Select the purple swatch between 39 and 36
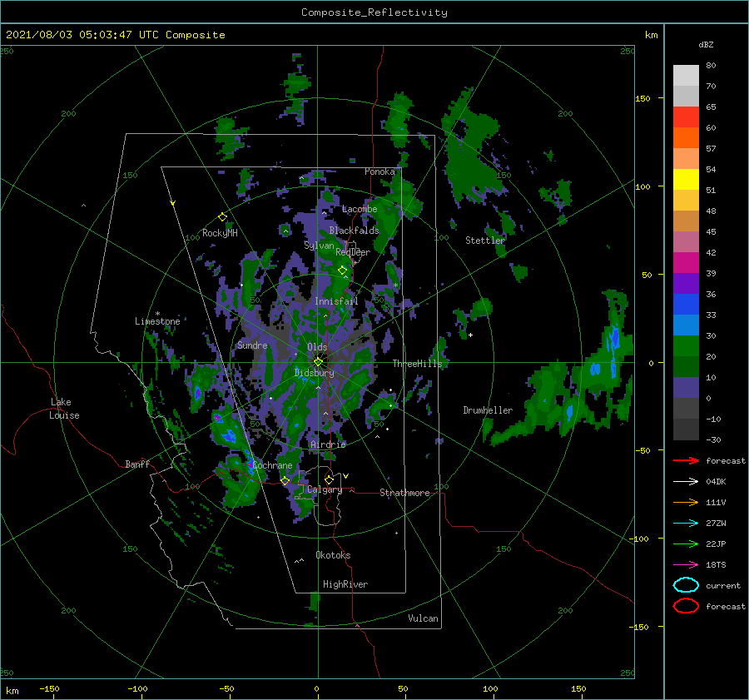Screen dimensions: 749x700 pos(686,284)
